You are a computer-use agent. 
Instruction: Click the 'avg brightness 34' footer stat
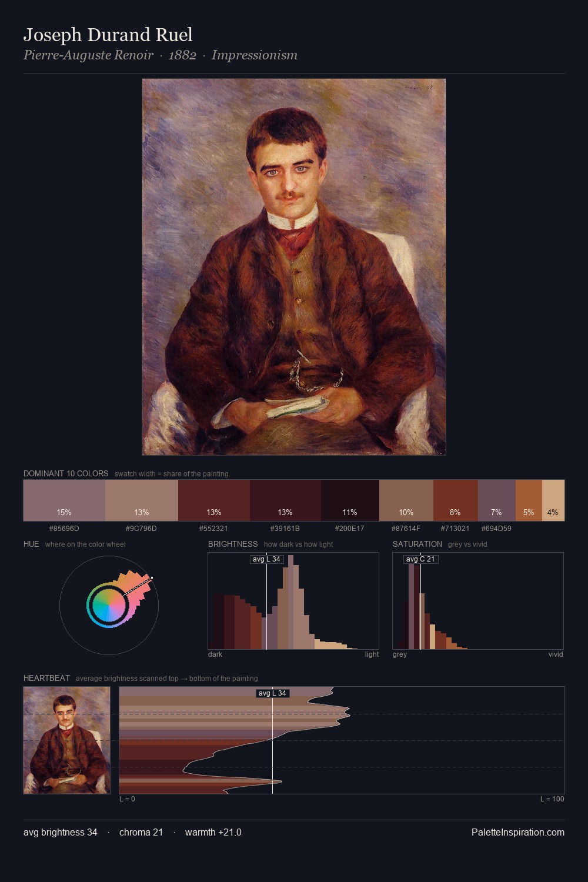(61, 832)
